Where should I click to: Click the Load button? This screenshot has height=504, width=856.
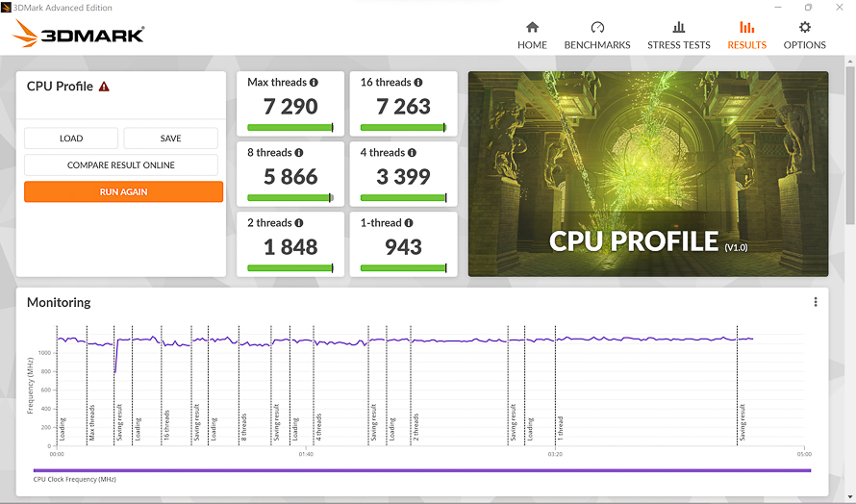[71, 139]
